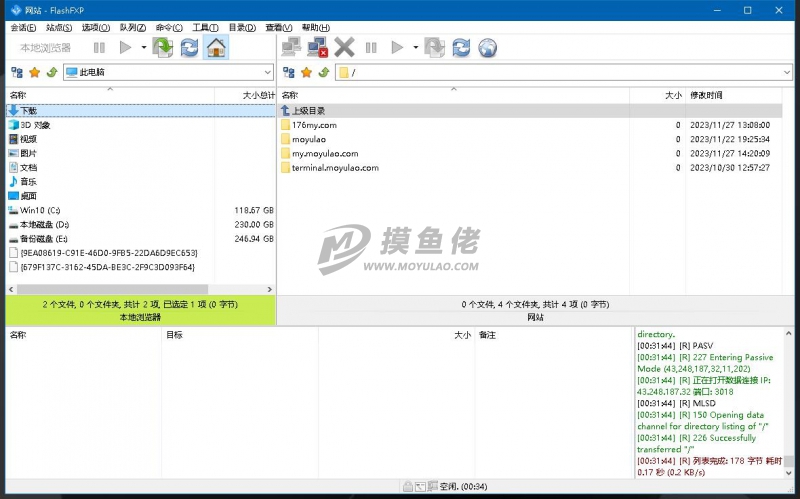Click local list horizontal scrollbar right arrow
This screenshot has height=499, width=800.
pyautogui.click(x=270, y=289)
